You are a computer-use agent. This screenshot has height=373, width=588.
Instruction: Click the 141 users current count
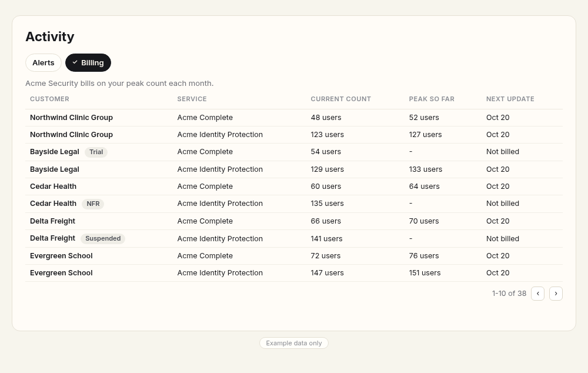tap(326, 239)
